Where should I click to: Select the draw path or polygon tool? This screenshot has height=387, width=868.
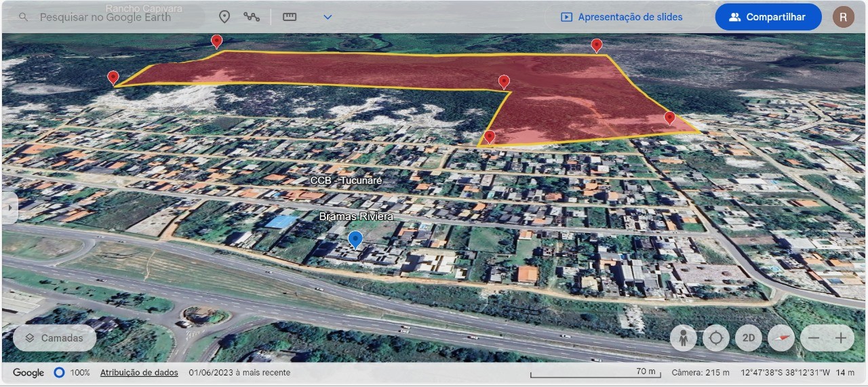(252, 17)
